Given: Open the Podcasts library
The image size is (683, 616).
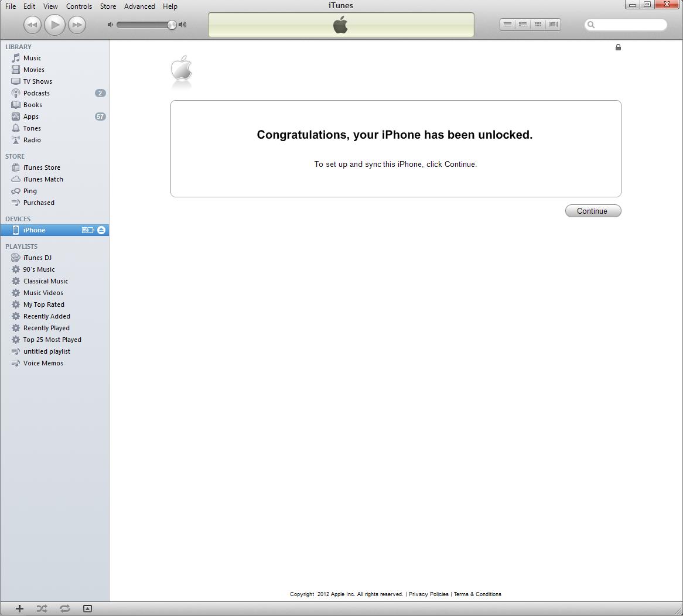Looking at the screenshot, I should point(54,93).
